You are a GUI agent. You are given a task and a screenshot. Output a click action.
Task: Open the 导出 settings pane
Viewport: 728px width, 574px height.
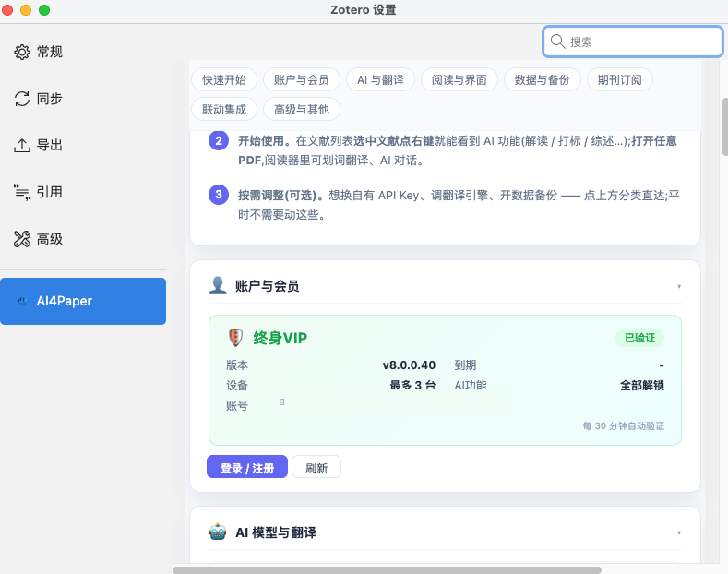83,146
